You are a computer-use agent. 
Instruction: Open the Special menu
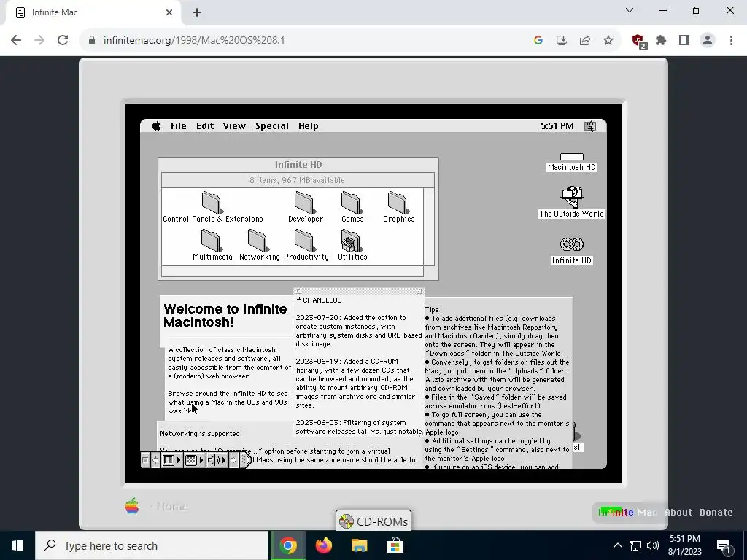pos(272,125)
